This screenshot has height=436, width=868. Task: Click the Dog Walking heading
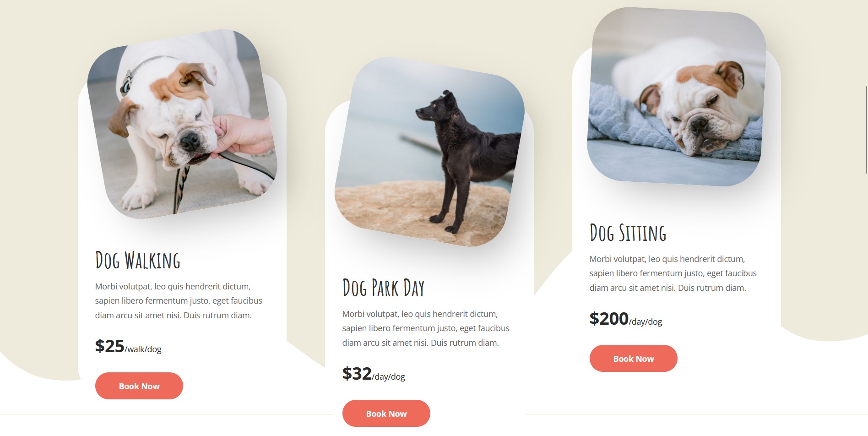point(138,260)
